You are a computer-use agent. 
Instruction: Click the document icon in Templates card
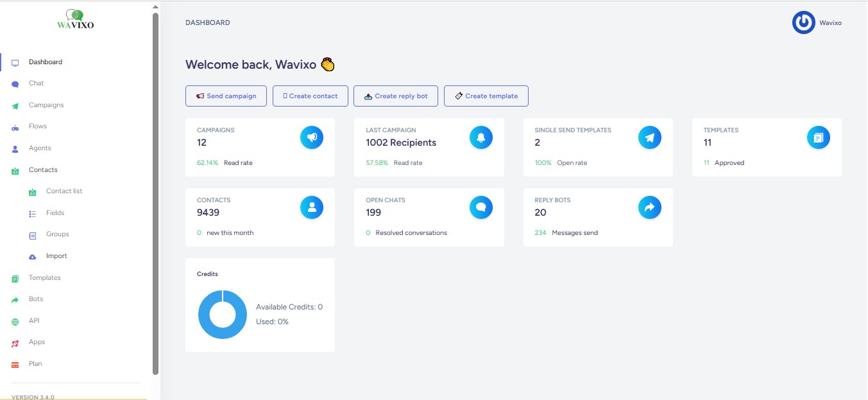[x=818, y=137]
